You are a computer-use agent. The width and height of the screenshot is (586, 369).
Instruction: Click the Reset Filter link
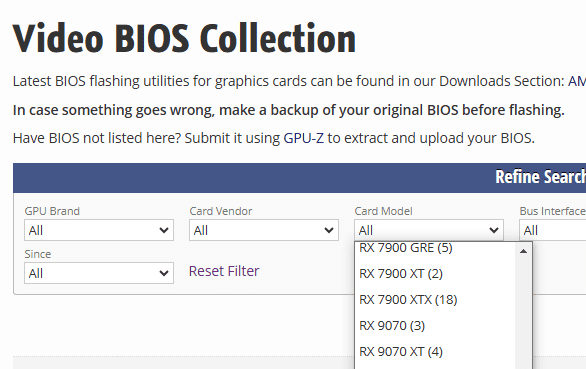coord(224,271)
